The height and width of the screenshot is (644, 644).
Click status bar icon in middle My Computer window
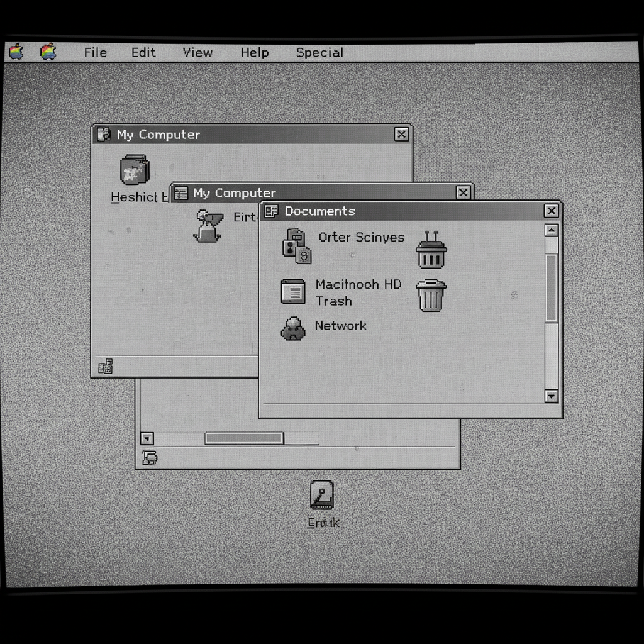coord(150,458)
